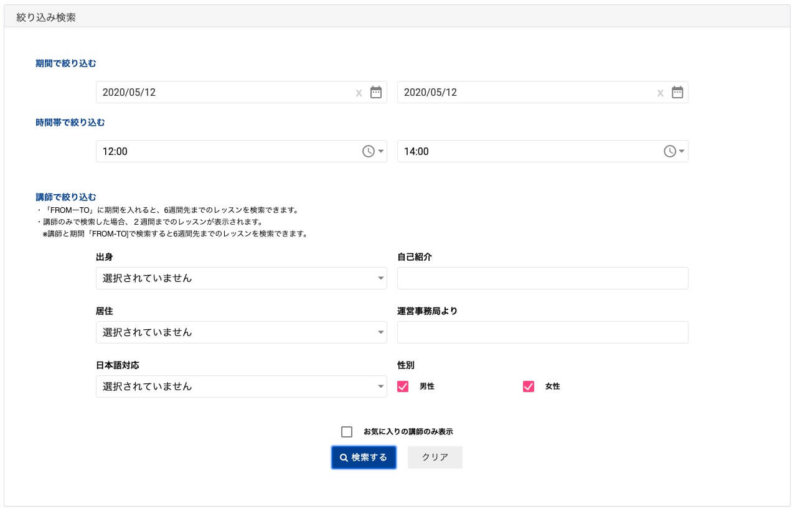Clear the end date with the x icon
The image size is (800, 524).
pos(660,93)
